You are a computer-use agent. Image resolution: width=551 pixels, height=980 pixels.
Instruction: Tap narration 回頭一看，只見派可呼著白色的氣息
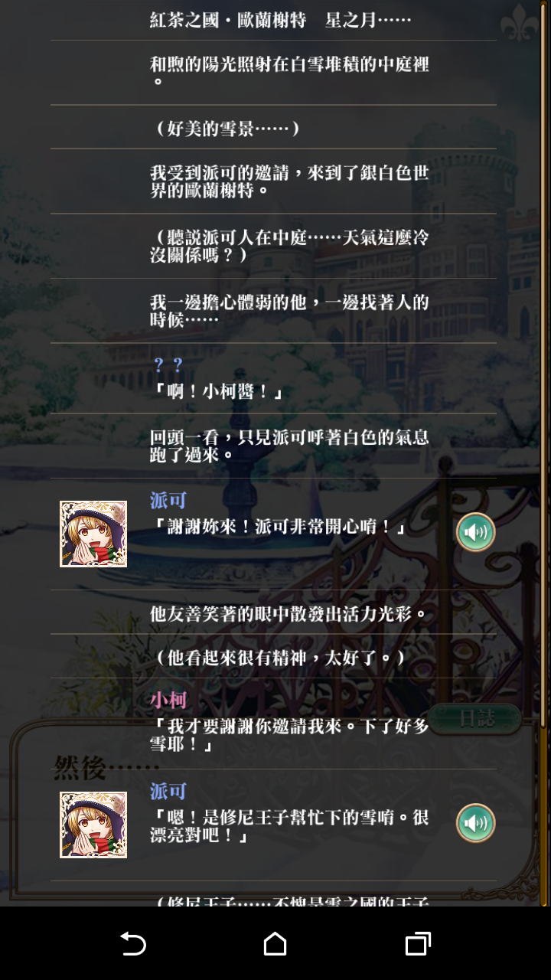(273, 446)
